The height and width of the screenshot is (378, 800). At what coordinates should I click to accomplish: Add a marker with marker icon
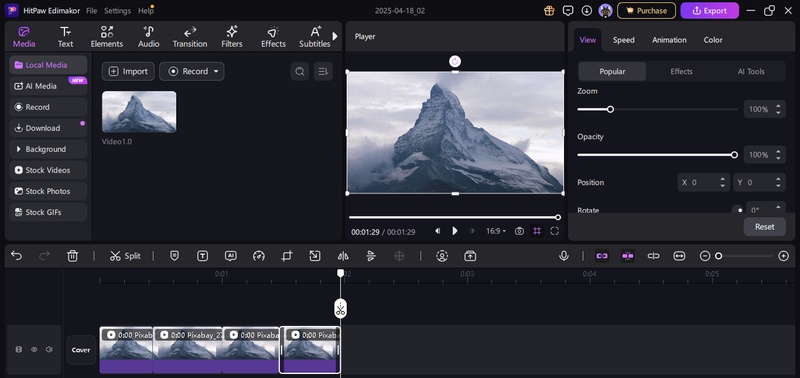point(174,256)
